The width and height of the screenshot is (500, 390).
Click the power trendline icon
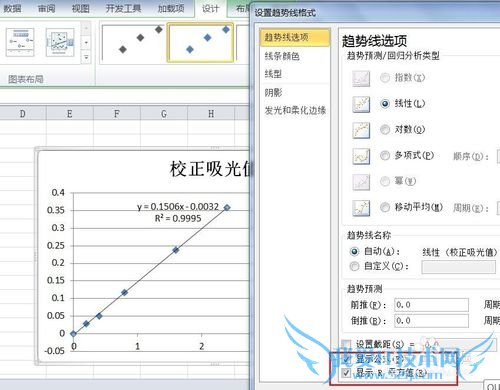coord(361,182)
